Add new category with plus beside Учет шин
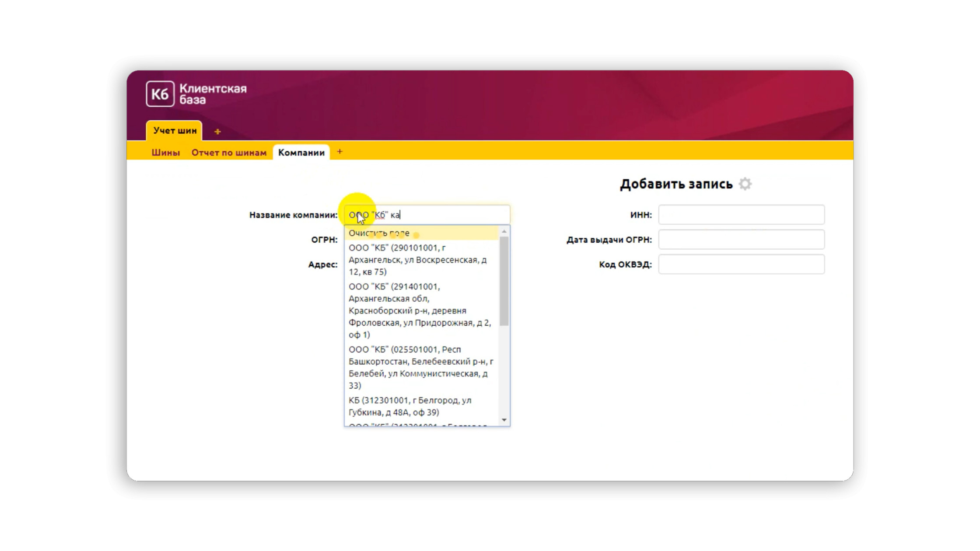This screenshot has height=551, width=980. pos(217,132)
